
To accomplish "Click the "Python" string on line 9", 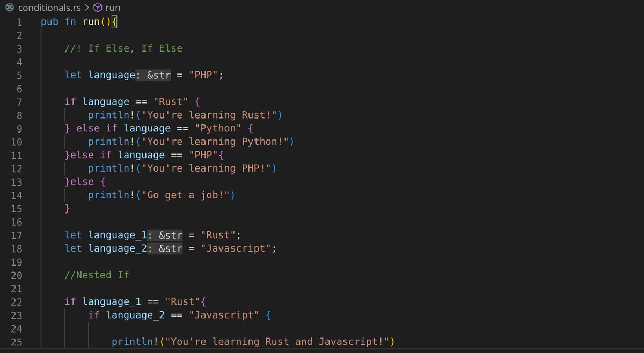I will tap(217, 128).
